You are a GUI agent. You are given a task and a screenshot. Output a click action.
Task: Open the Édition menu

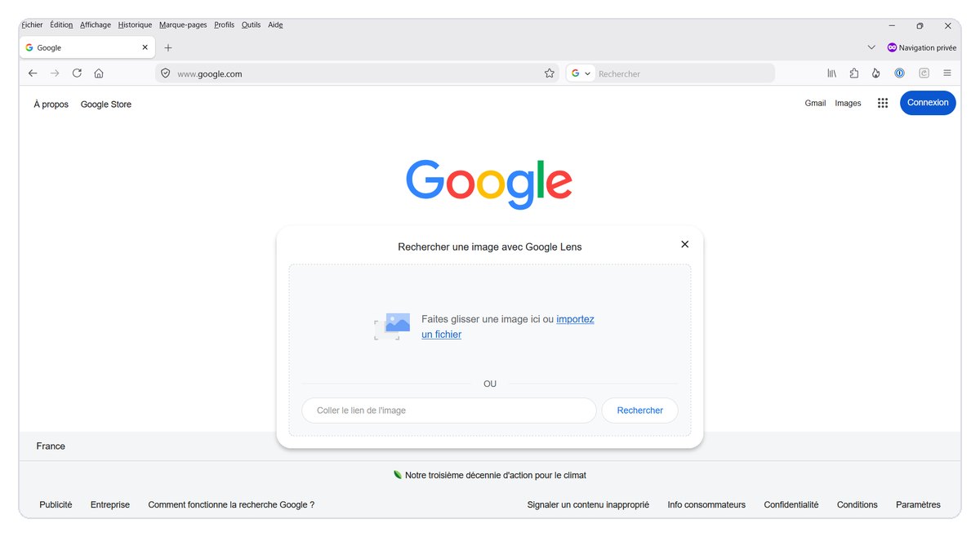61,24
